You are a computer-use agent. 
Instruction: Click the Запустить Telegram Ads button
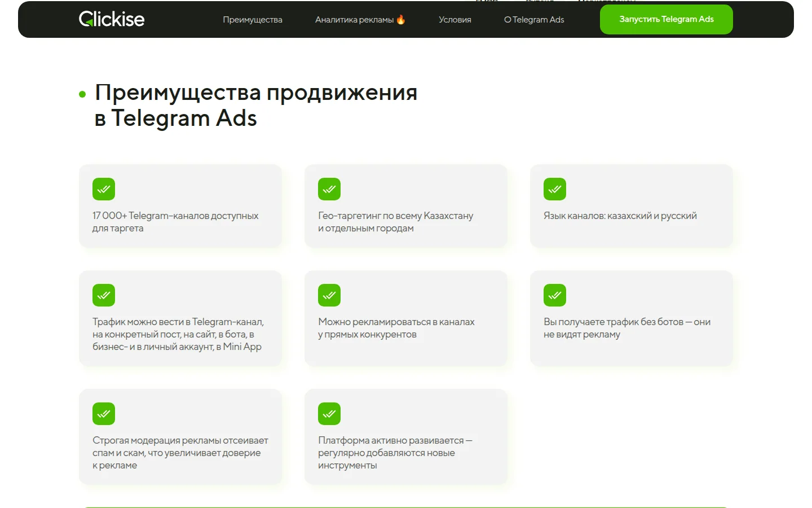[x=667, y=19]
